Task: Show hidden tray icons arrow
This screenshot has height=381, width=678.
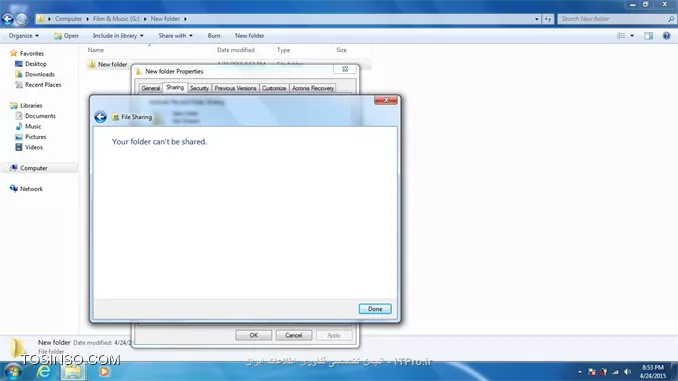Action: (580, 372)
